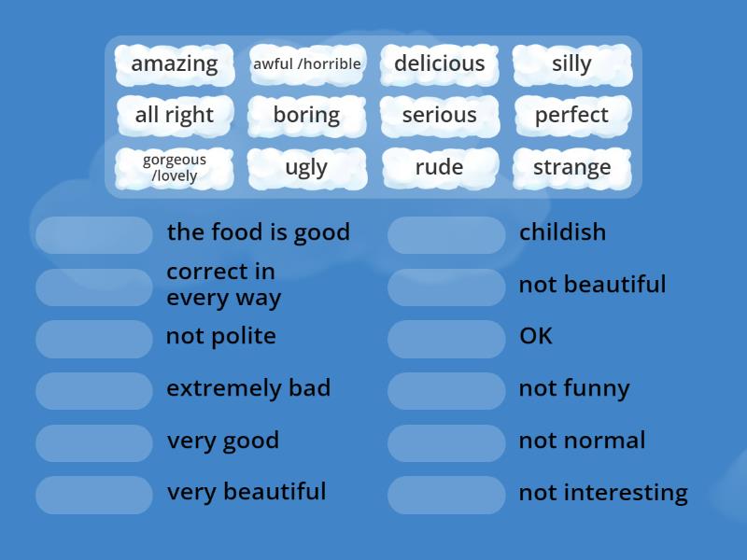Select the word card 'silly'
Viewport: 747px width, 560px height.
(x=572, y=63)
